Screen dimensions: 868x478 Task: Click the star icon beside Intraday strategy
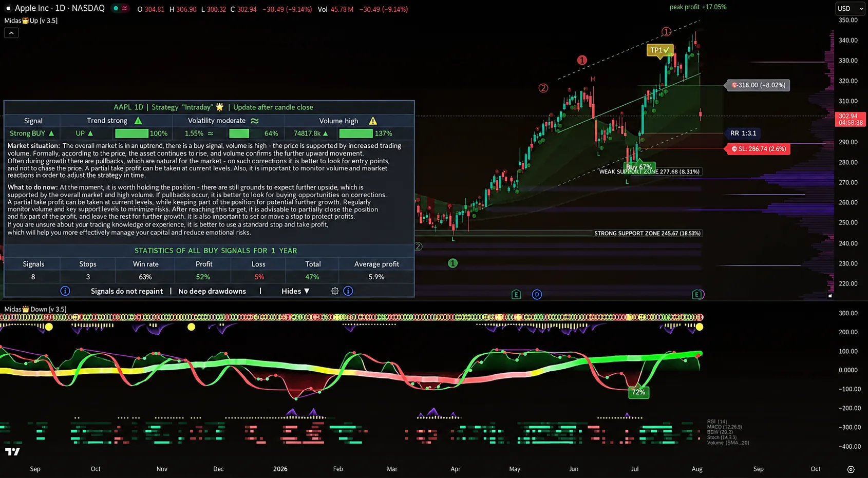(219, 107)
